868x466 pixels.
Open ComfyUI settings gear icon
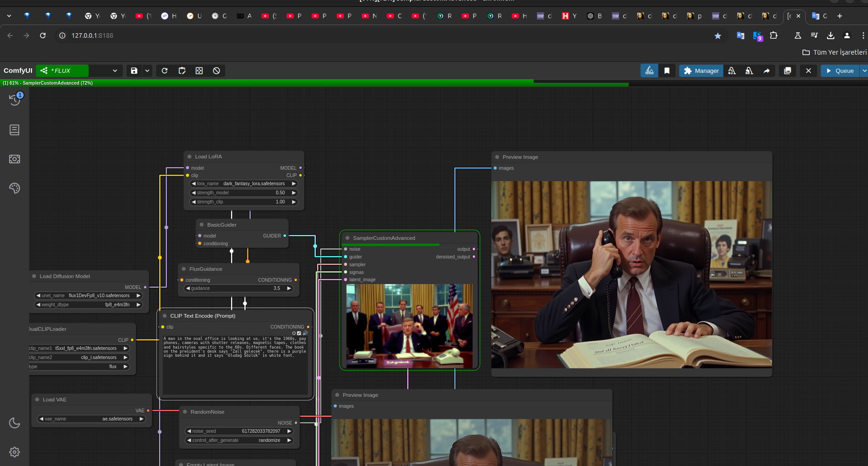click(15, 452)
